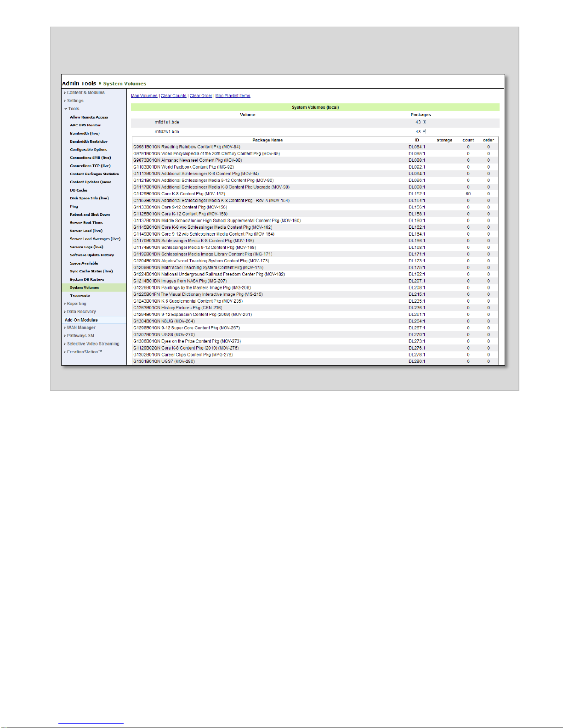This screenshot has height=728, width=563.
Task: Open System DB Restore
Action: pyautogui.click(x=87, y=280)
